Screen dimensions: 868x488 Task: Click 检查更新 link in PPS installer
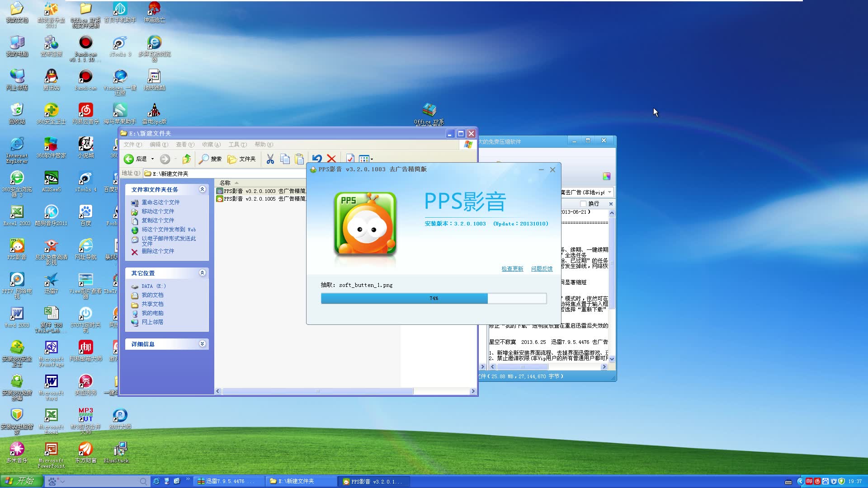click(512, 269)
